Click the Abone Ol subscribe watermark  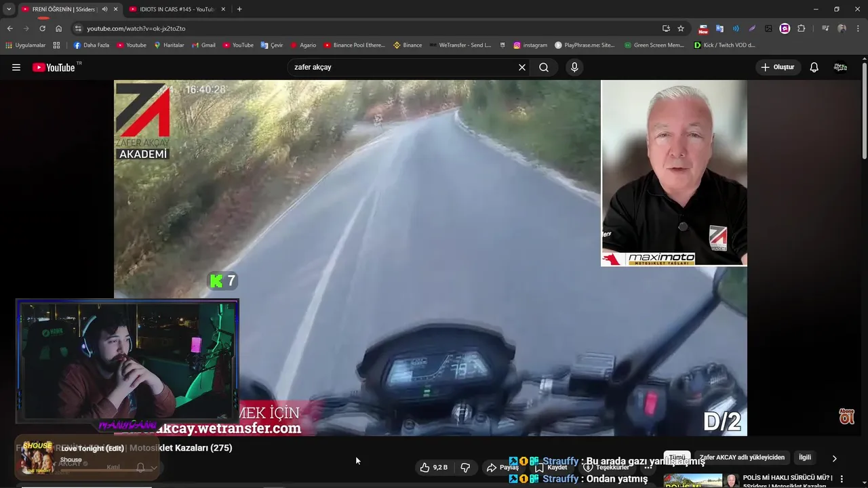click(x=846, y=416)
